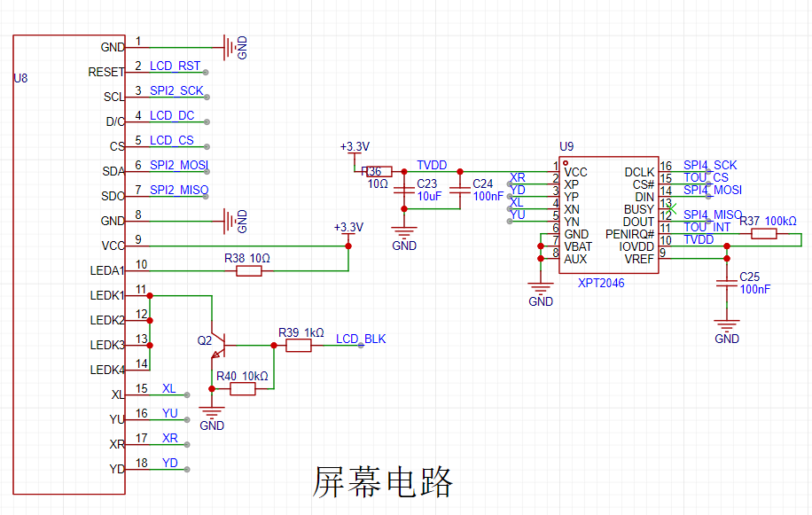Click GND symbol on U8 pin 8
The width and height of the screenshot is (812, 515).
(x=230, y=222)
